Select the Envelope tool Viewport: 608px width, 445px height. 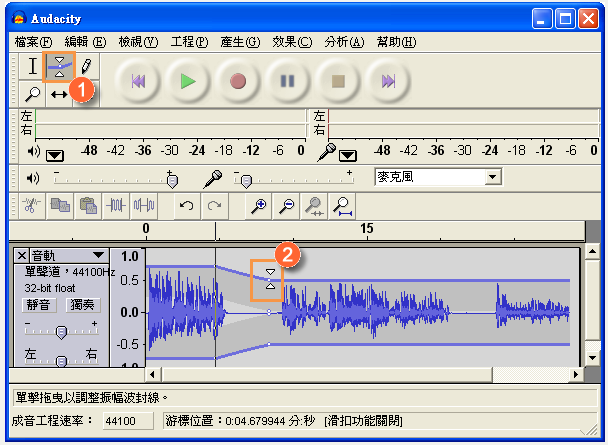59,67
